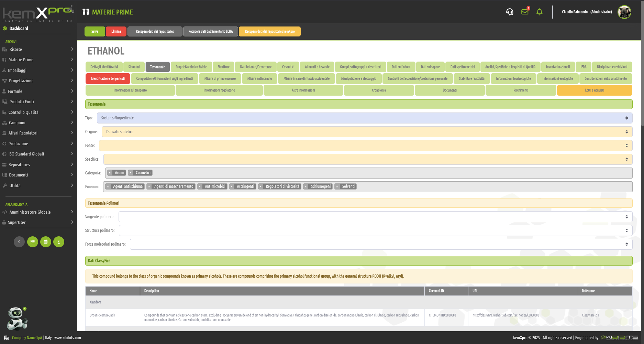The height and width of the screenshot is (344, 644).
Task: Open the Tipo dropdown
Action: [364, 118]
